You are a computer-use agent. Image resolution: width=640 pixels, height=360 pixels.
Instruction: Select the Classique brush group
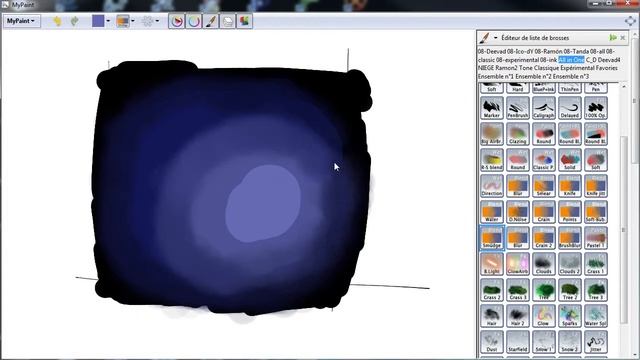point(546,68)
